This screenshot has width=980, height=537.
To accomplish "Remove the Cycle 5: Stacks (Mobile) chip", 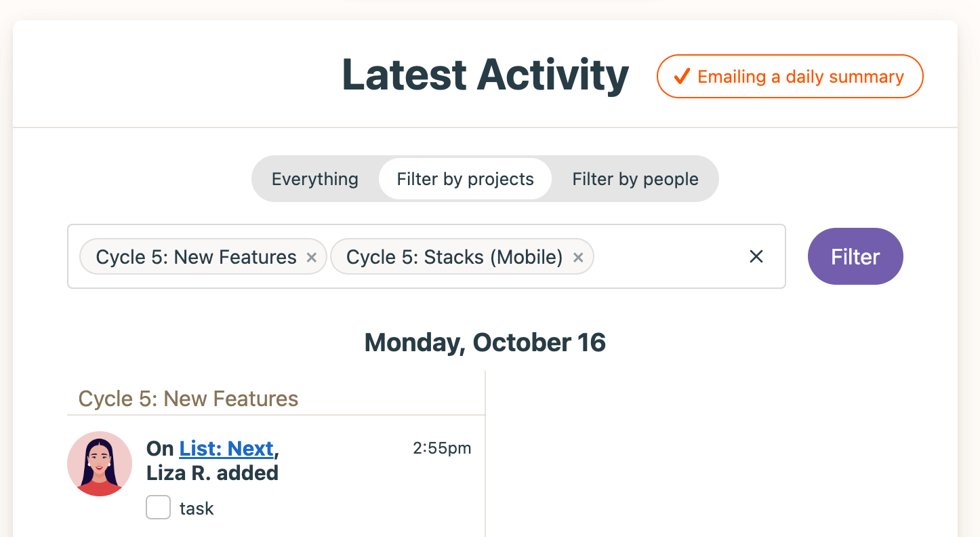I will point(578,258).
